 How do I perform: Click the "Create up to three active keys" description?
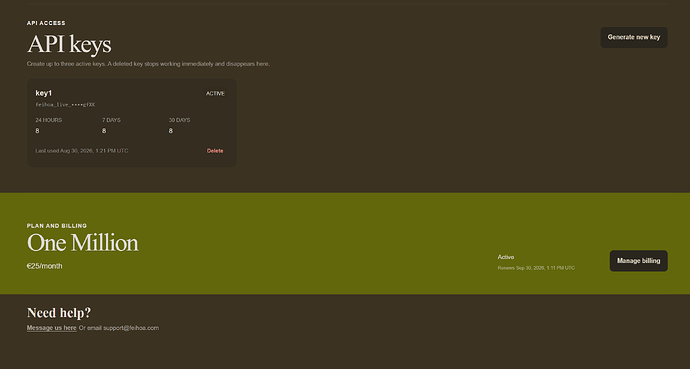[148, 64]
